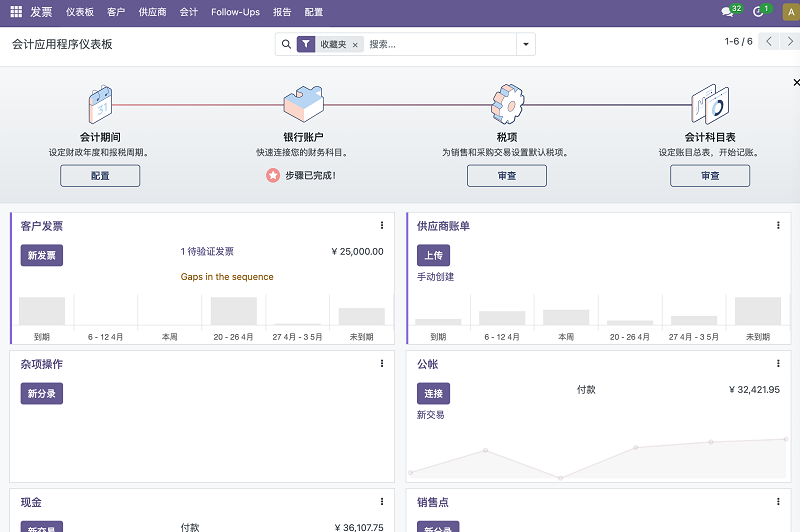Screen dimensions: 800x532
Task: Click the search magnifier icon
Action: (x=287, y=44)
